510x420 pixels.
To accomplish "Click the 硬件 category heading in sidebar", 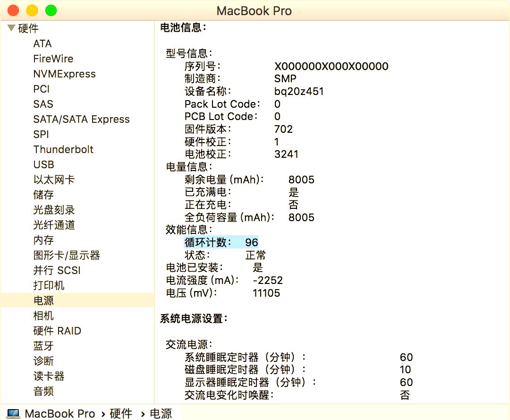I will tap(28, 28).
